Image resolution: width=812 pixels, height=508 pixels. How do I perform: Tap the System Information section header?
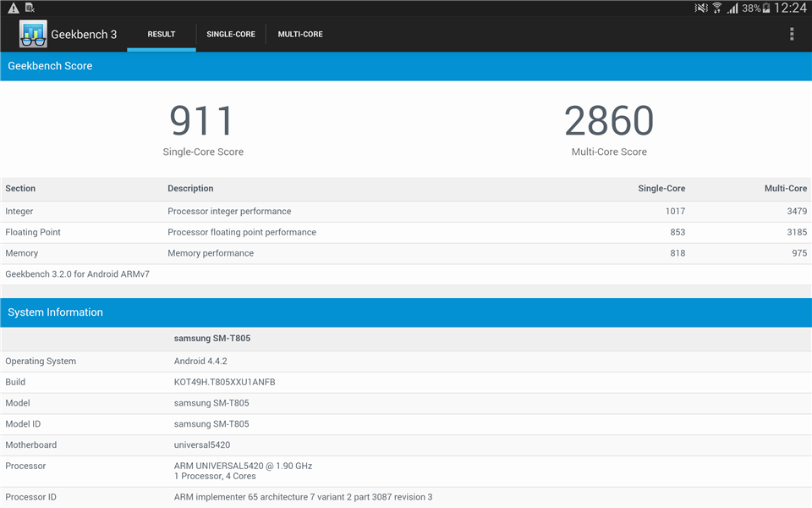[406, 312]
